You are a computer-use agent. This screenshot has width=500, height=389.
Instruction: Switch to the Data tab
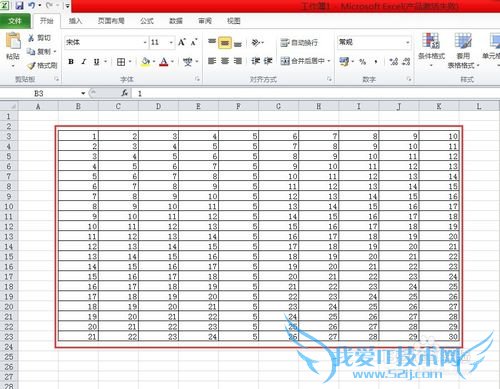pos(176,21)
